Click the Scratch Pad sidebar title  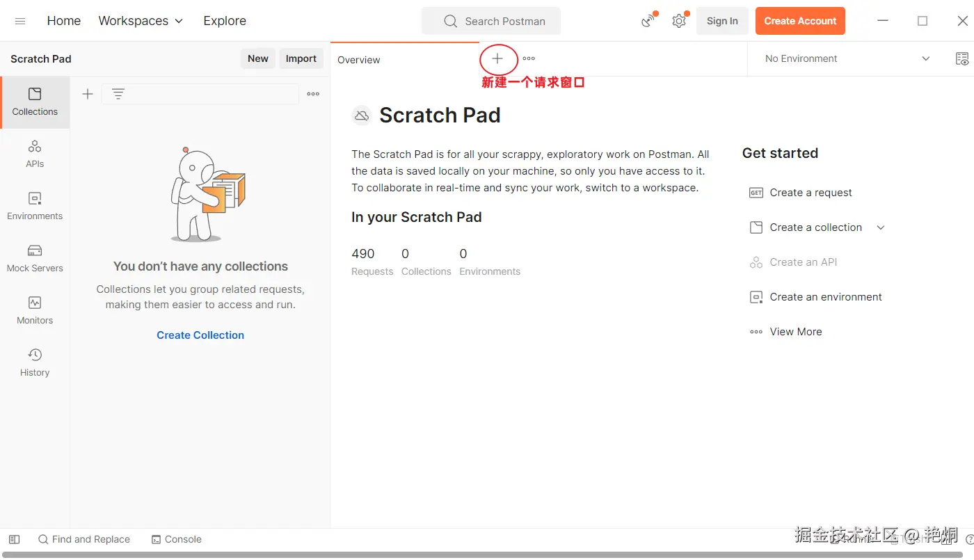pyautogui.click(x=41, y=59)
